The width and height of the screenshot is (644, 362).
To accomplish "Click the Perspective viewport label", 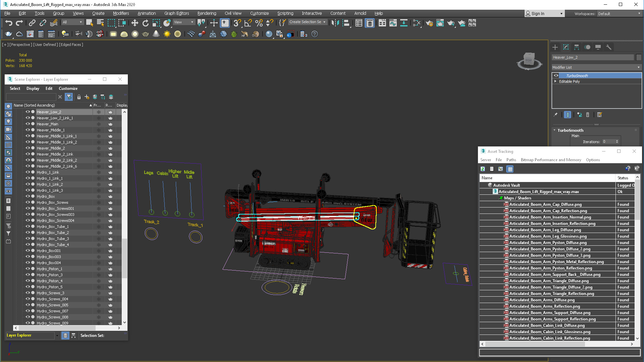I will (21, 45).
